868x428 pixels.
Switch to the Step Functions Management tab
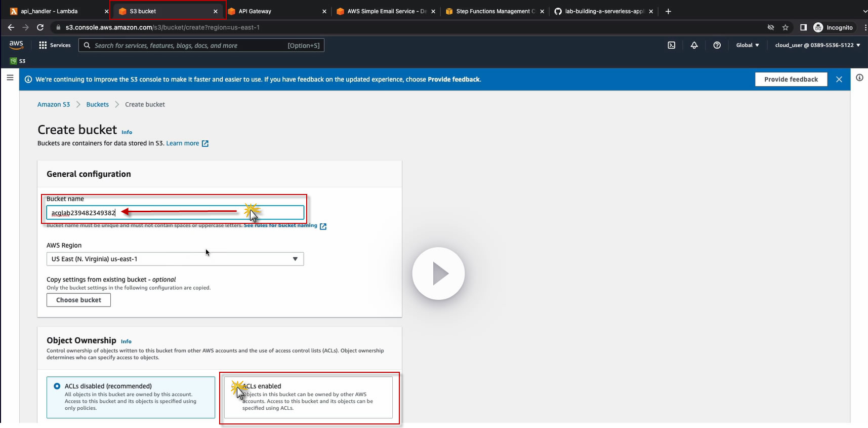point(496,11)
